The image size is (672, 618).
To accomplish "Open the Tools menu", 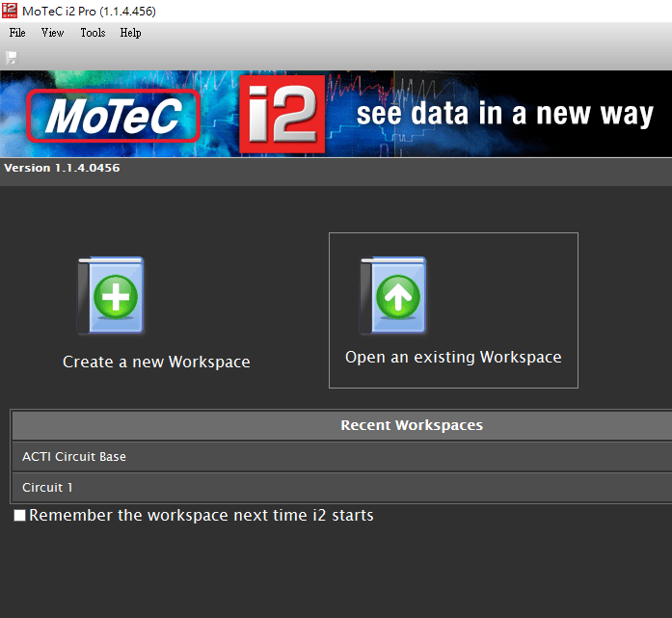I will (93, 33).
